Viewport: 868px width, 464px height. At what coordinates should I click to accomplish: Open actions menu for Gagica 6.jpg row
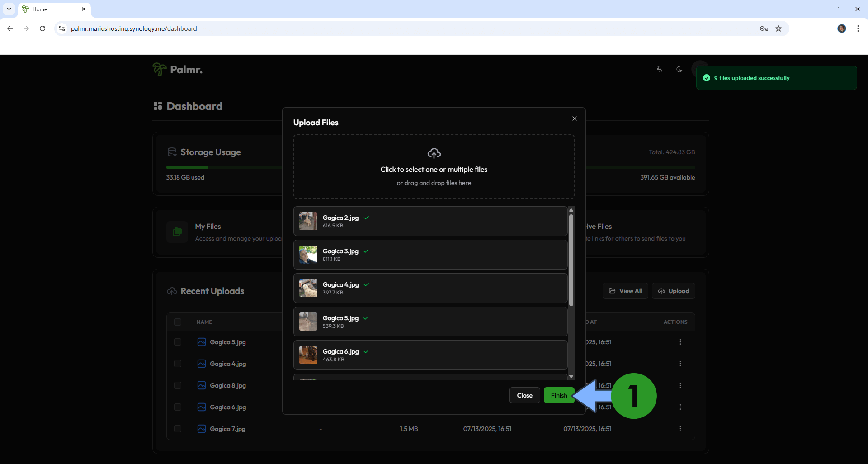click(x=680, y=407)
